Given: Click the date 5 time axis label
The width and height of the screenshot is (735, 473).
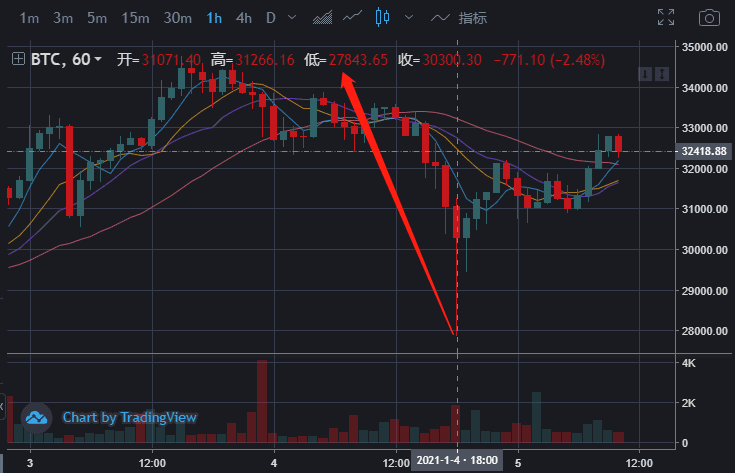Looking at the screenshot, I should pyautogui.click(x=518, y=463).
